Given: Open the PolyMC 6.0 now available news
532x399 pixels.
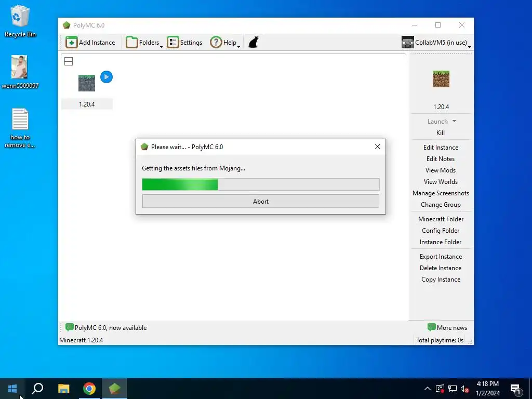Looking at the screenshot, I should [x=106, y=328].
